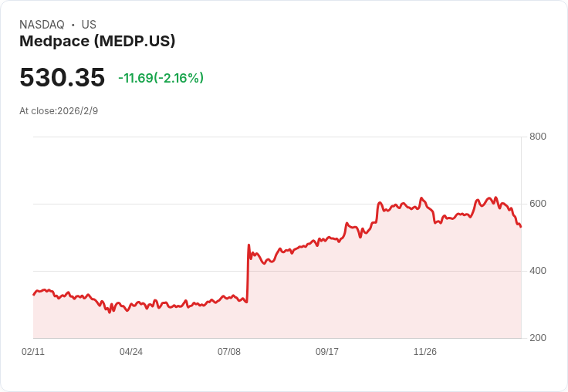568x392 pixels.
Task: Click the NASDAQ exchange label
Action: [42, 25]
